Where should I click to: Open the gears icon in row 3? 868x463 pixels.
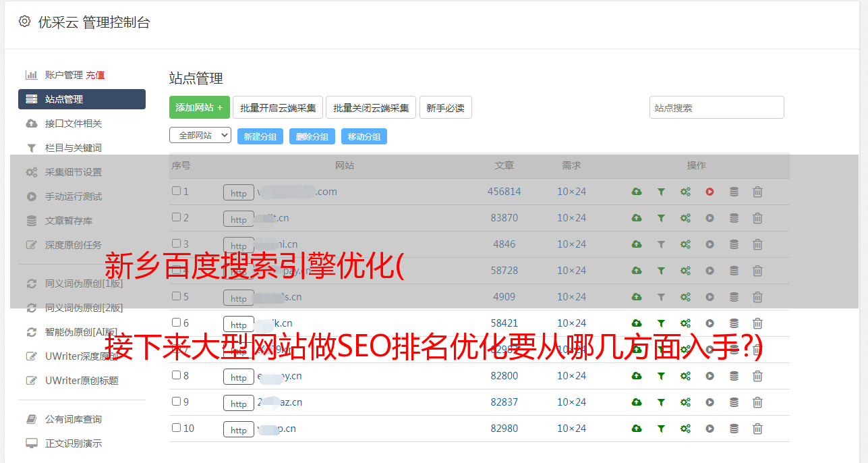click(685, 244)
